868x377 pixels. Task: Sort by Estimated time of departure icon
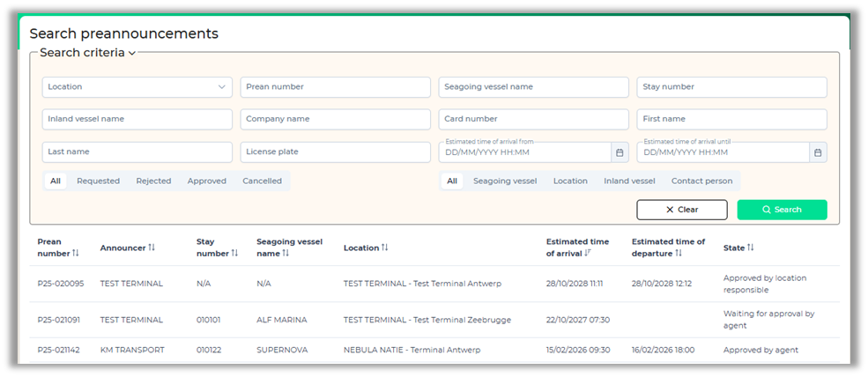coord(679,254)
